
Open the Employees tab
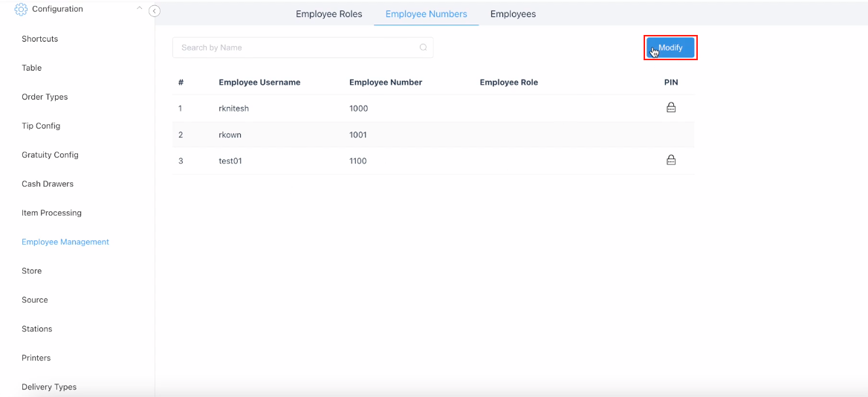pyautogui.click(x=513, y=14)
